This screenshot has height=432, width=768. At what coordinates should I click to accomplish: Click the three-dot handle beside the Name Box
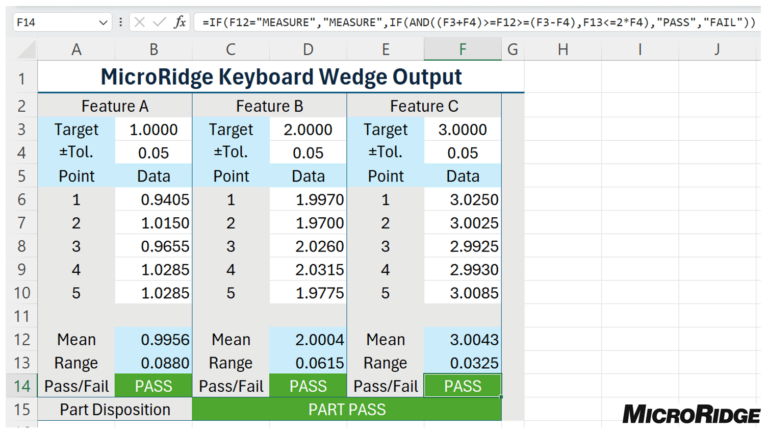tap(120, 22)
